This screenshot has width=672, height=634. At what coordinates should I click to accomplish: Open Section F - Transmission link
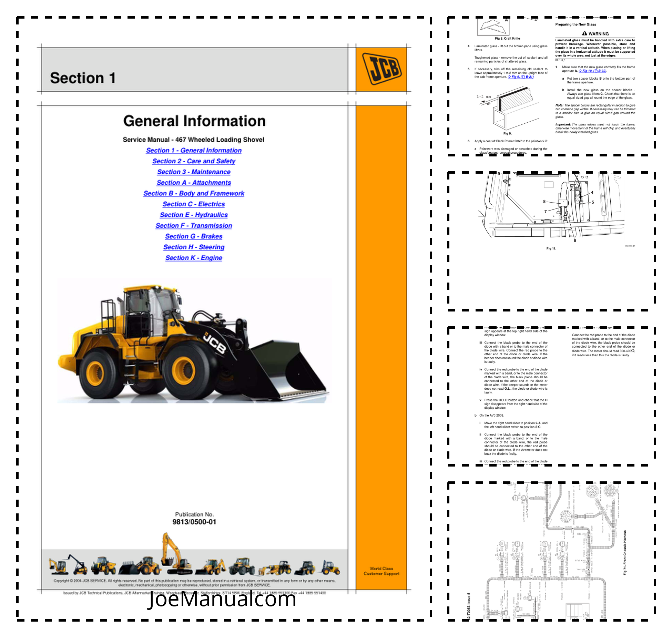click(x=194, y=226)
